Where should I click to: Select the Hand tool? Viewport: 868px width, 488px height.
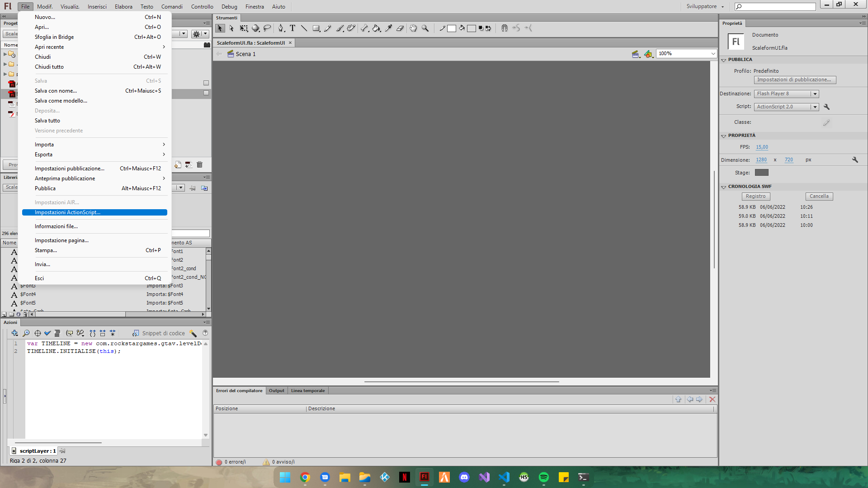point(413,28)
